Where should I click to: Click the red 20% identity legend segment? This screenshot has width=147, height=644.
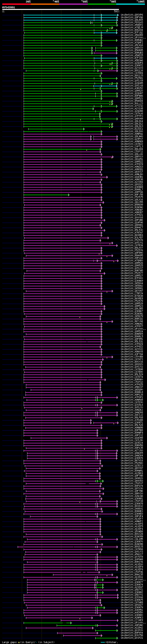[x=17, y=4]
